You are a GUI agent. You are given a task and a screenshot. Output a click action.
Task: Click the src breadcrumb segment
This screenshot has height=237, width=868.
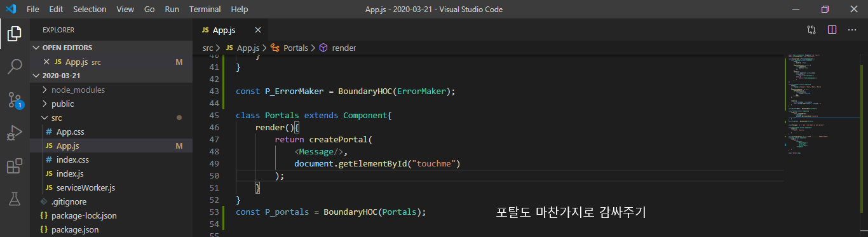point(208,48)
